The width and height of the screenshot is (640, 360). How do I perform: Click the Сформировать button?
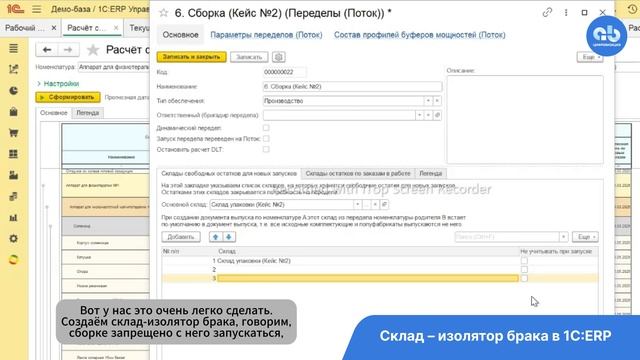(68, 97)
